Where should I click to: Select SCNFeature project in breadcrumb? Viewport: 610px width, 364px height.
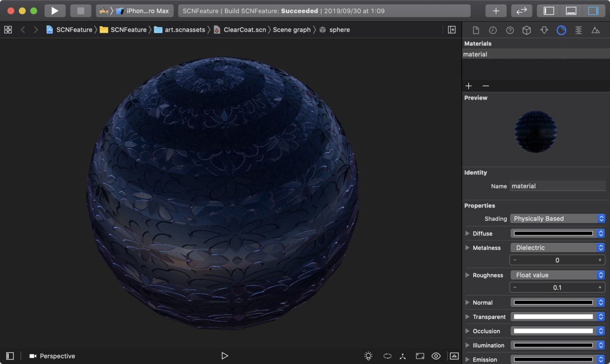coord(69,30)
